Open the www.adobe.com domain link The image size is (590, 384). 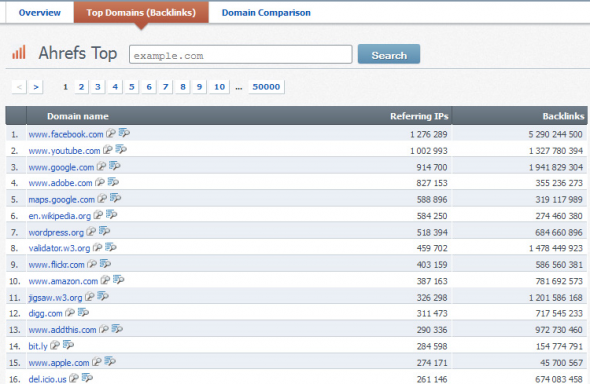click(60, 183)
